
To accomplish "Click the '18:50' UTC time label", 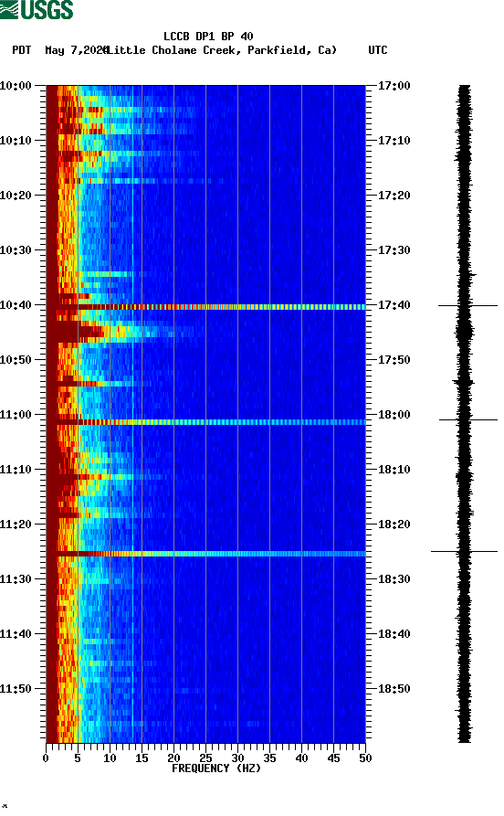I will tap(394, 689).
